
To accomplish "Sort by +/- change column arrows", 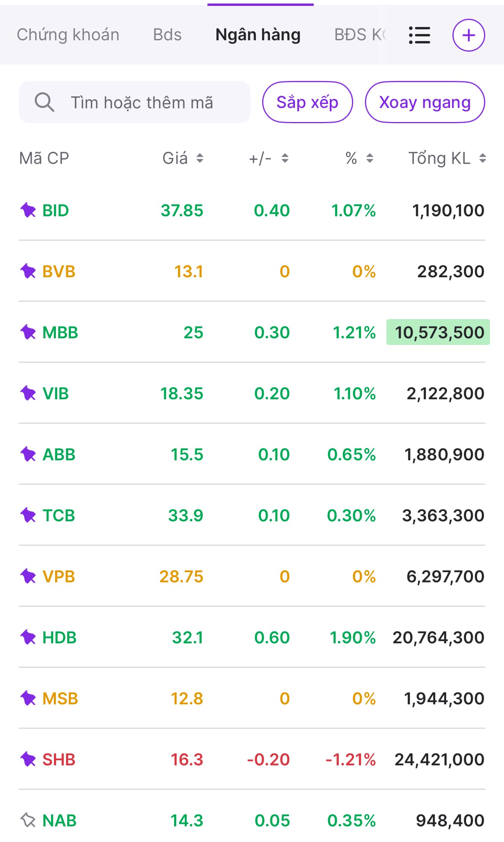I will (285, 158).
